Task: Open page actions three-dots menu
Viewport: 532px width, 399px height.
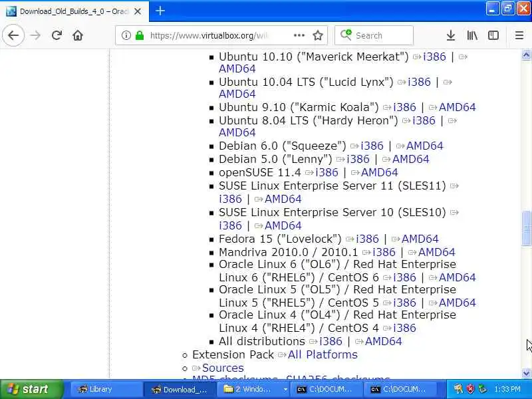Action: point(299,35)
